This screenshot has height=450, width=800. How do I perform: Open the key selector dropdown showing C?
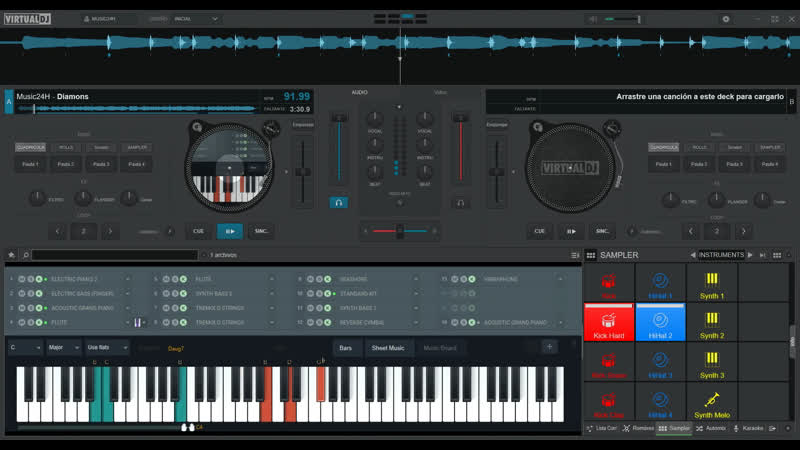click(x=25, y=347)
